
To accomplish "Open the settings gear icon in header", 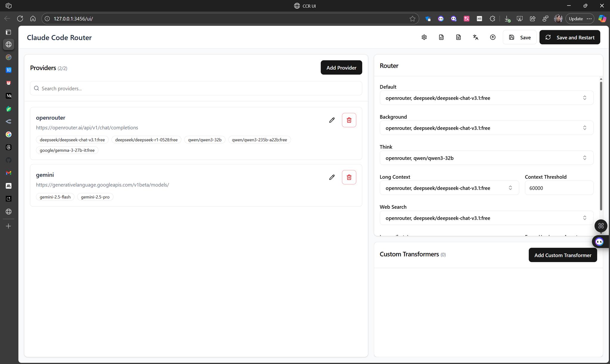I will [424, 37].
